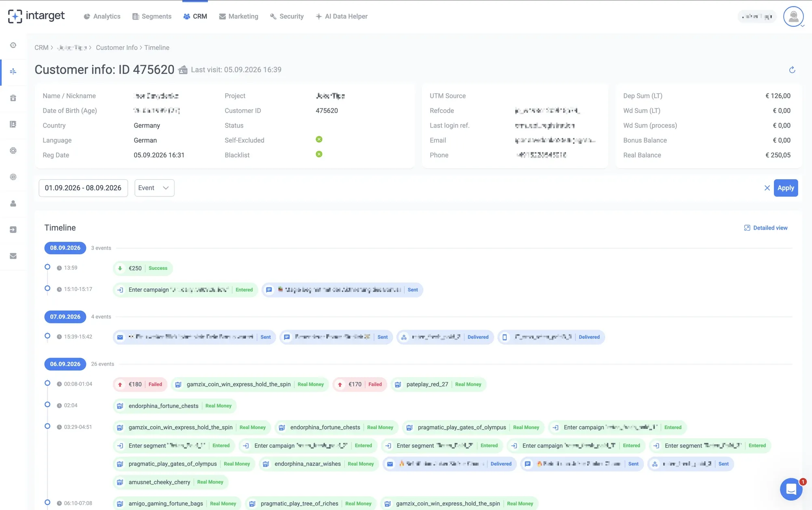
Task: Click the Dep Sum value € 126,00
Action: click(x=778, y=96)
